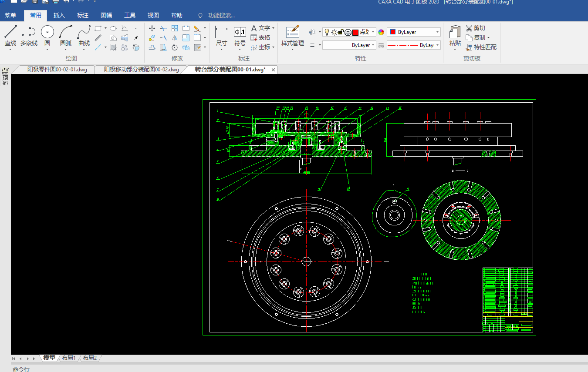The height and width of the screenshot is (372, 588).
Task: Click the 特性匹配 match properties button
Action: pos(481,47)
